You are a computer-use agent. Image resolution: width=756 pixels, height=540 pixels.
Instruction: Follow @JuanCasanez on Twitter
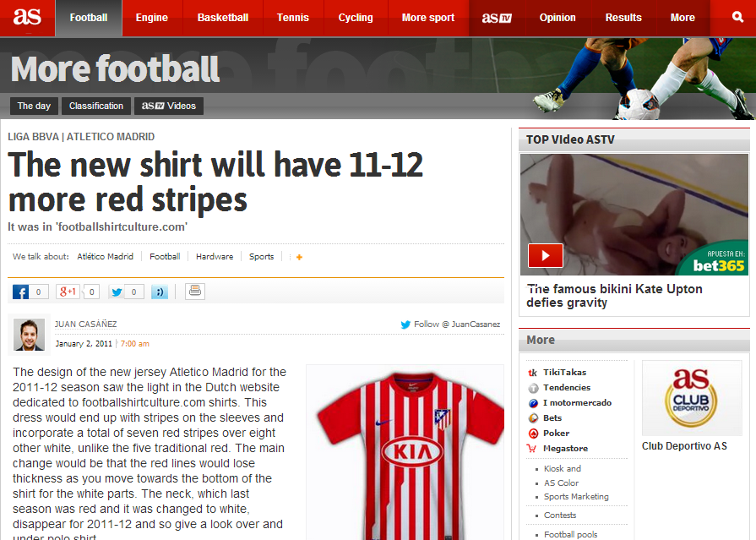[457, 325]
